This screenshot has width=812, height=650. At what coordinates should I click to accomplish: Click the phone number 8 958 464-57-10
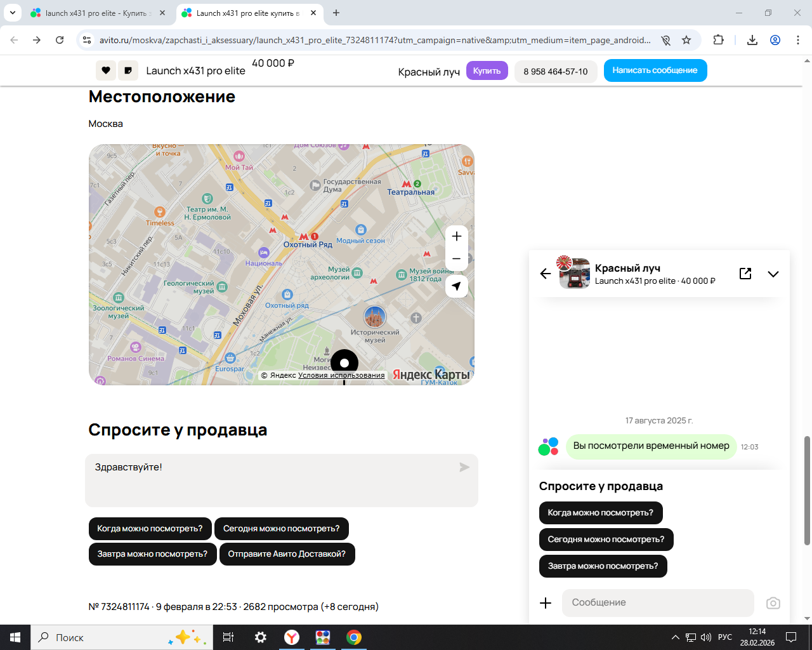[556, 71]
